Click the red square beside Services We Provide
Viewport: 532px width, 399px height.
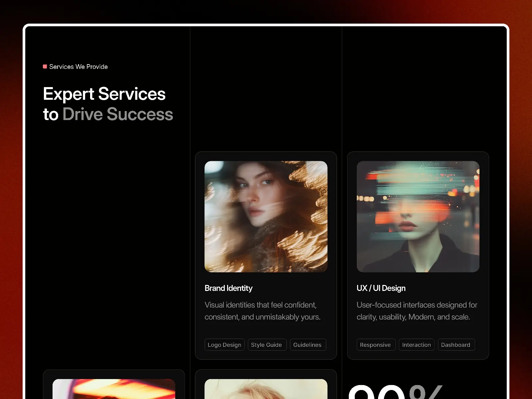(45, 66)
